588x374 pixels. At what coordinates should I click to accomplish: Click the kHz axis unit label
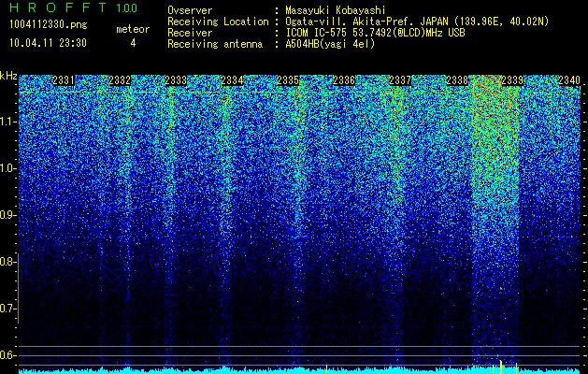[x=8, y=76]
